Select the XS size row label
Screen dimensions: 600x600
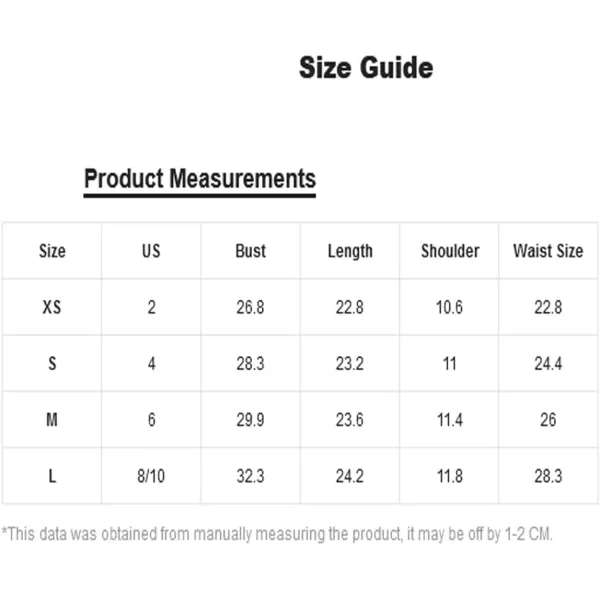pos(52,307)
